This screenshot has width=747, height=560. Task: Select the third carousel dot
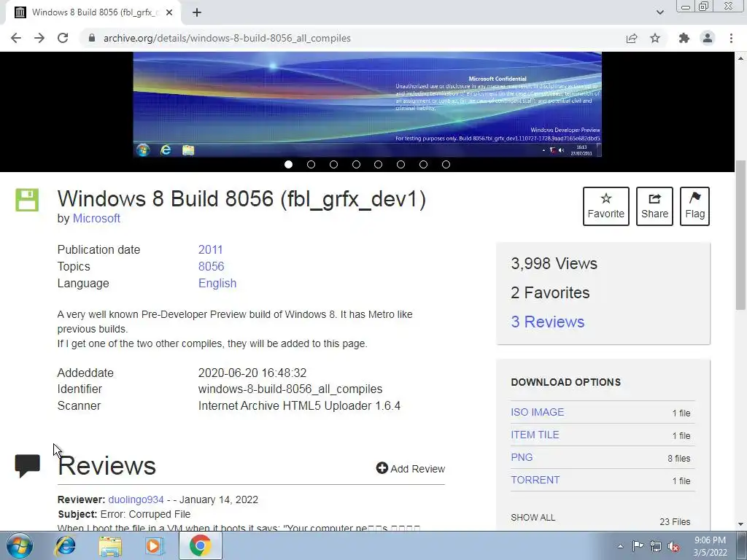coord(333,164)
